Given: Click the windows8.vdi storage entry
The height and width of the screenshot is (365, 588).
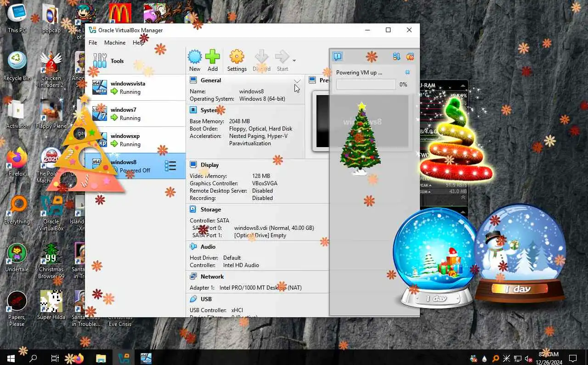Looking at the screenshot, I should pyautogui.click(x=274, y=228).
